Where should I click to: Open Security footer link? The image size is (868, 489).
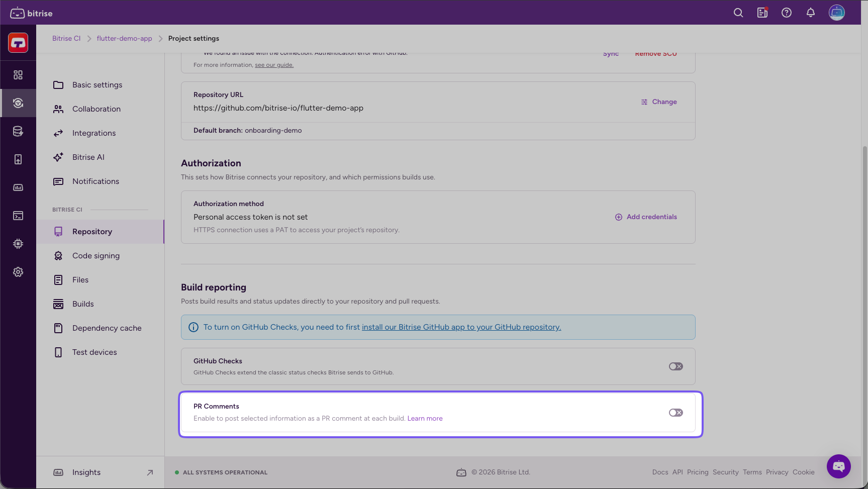pos(726,472)
